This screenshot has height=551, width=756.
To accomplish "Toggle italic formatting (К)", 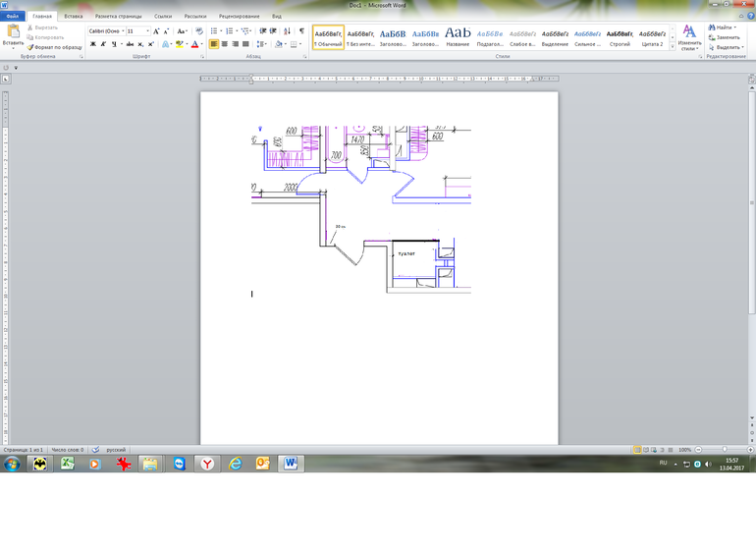I will [104, 44].
